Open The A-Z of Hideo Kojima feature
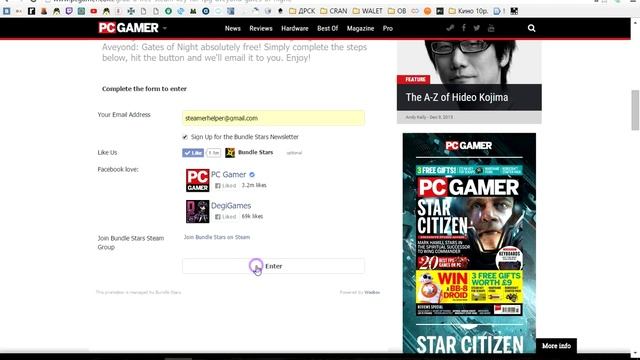The height and width of the screenshot is (360, 640). (x=457, y=98)
